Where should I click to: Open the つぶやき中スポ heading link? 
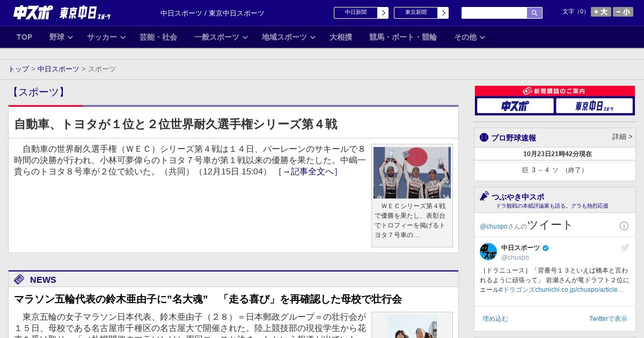click(x=518, y=197)
